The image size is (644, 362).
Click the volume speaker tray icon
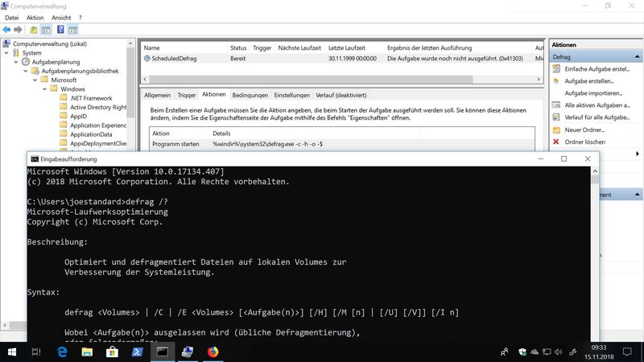point(558,352)
